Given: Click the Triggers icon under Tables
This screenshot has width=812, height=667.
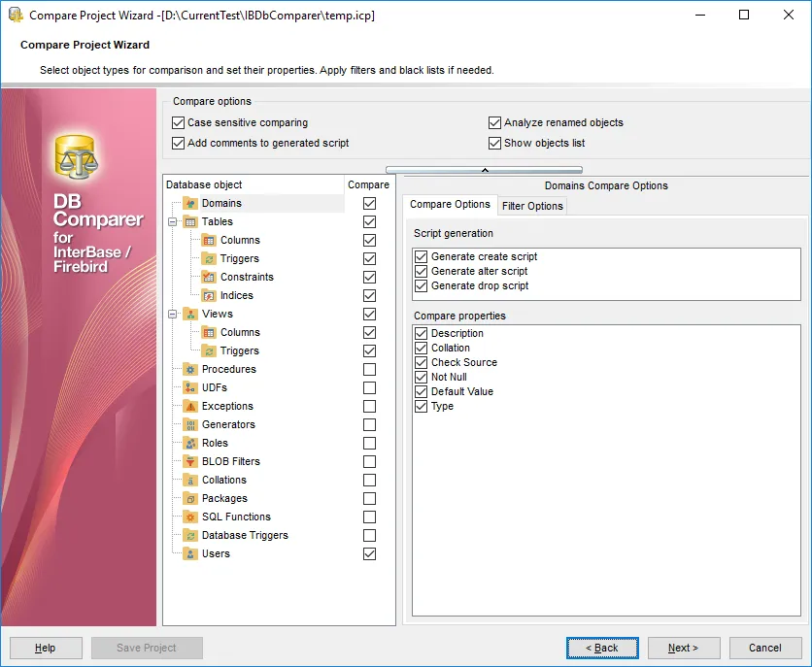Looking at the screenshot, I should click(209, 258).
